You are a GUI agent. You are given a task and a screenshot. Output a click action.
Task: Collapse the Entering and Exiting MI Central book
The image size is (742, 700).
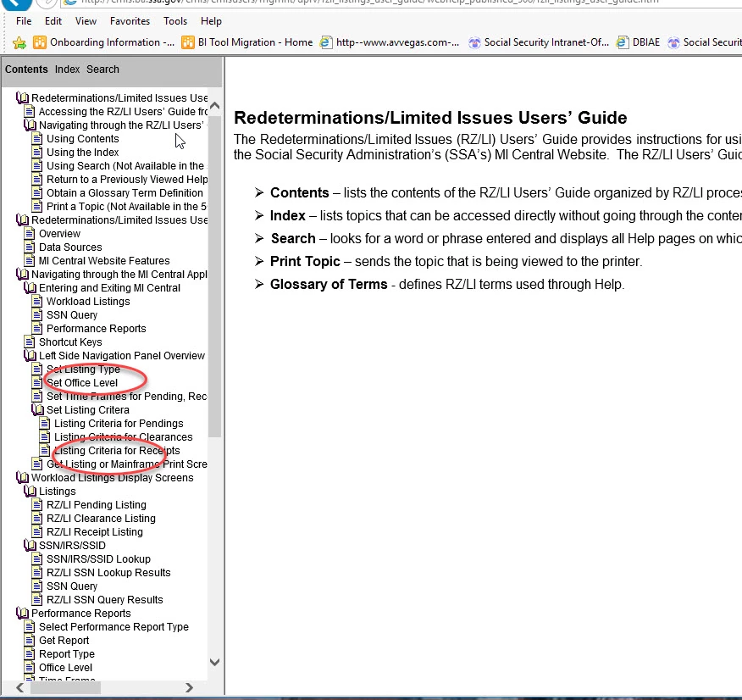(x=30, y=288)
